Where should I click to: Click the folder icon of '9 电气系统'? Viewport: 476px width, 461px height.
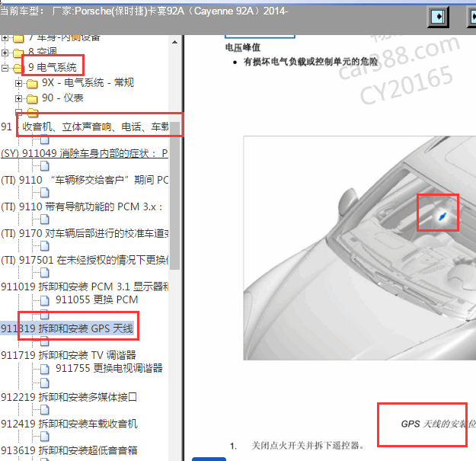pos(18,68)
